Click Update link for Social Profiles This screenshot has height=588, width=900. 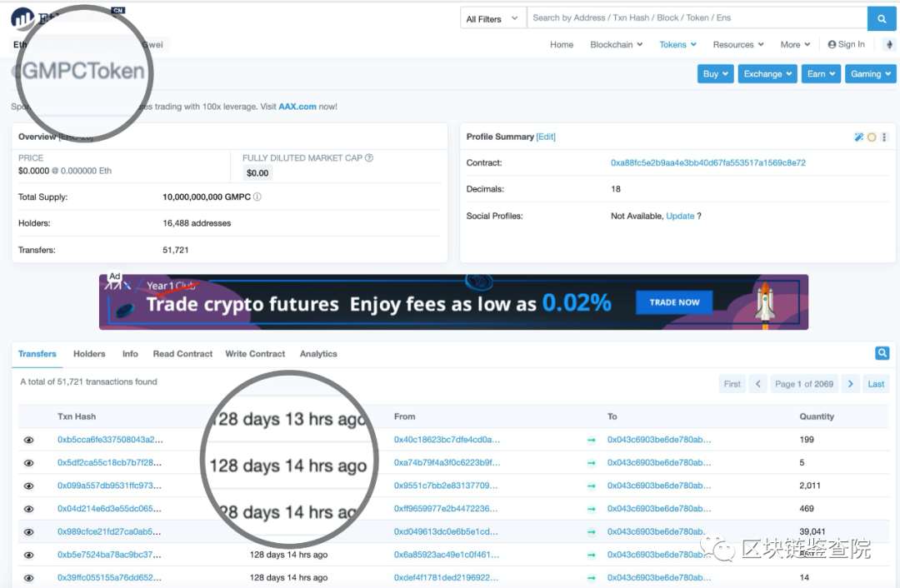coord(680,216)
